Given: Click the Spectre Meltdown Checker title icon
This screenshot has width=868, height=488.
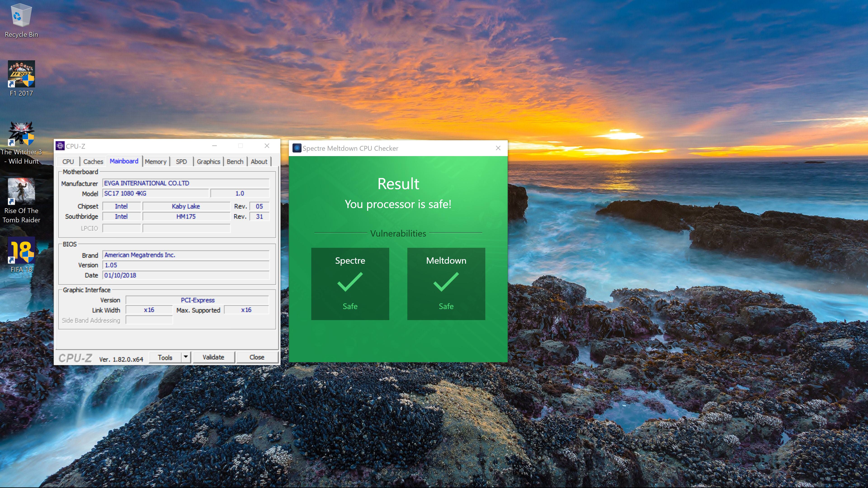Looking at the screenshot, I should (x=297, y=148).
